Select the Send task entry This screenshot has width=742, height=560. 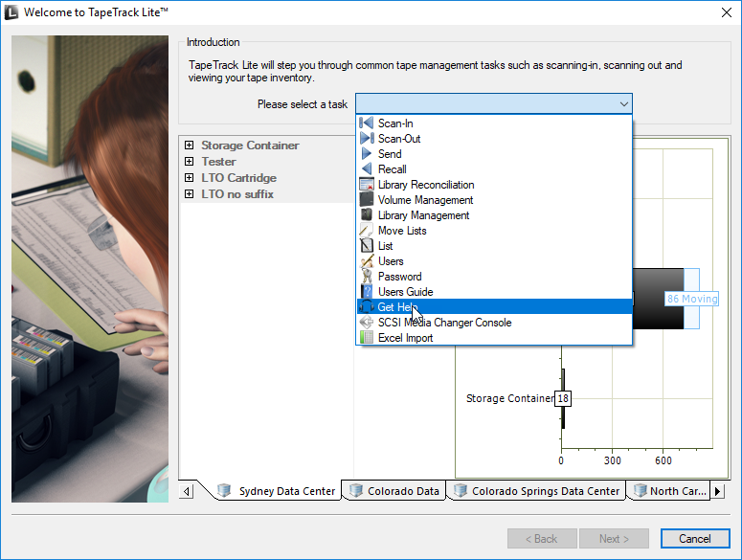coord(494,154)
